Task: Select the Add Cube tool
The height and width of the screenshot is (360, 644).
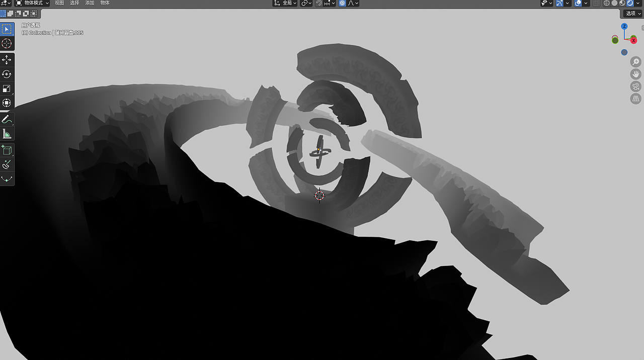Action: click(7, 150)
